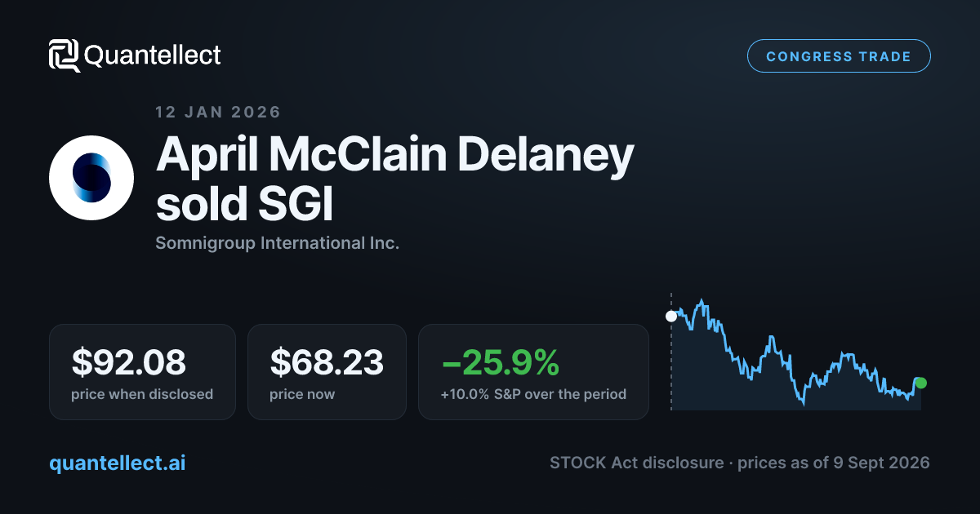Open the quantellect.ai link
The image size is (980, 514).
point(118,463)
